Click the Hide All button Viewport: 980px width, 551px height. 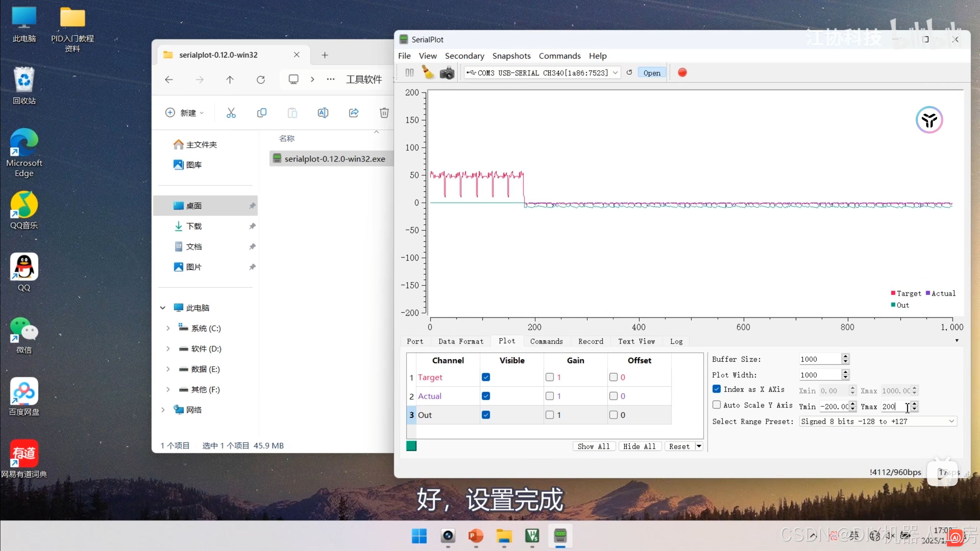(x=639, y=447)
